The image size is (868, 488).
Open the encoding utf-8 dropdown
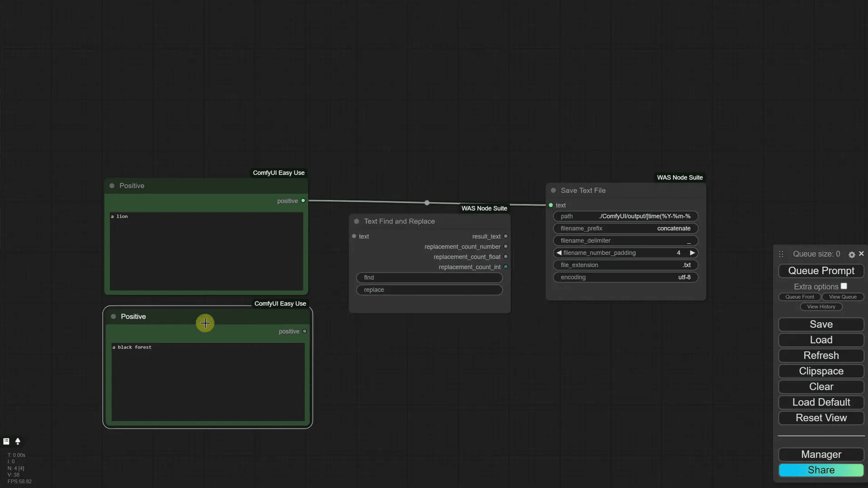[x=625, y=277]
